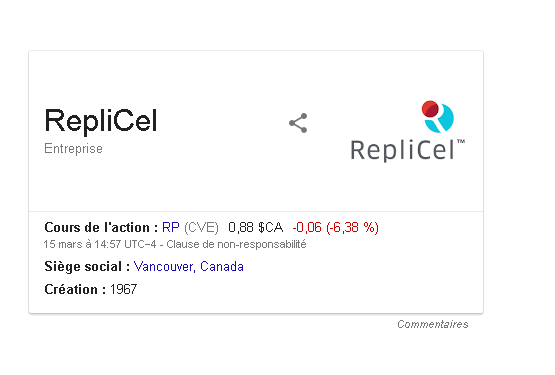Open the RP stock ticker link

tap(171, 227)
